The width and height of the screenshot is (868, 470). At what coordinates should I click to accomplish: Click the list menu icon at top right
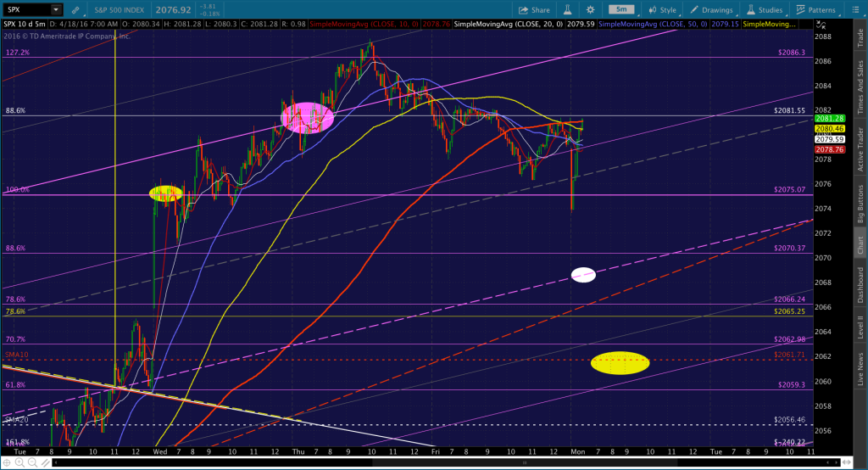(x=855, y=10)
